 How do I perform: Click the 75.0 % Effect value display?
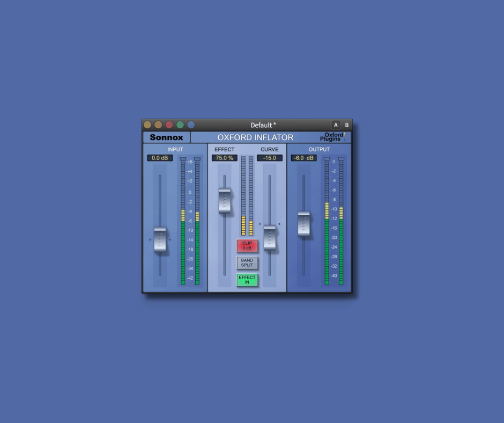pyautogui.click(x=224, y=158)
